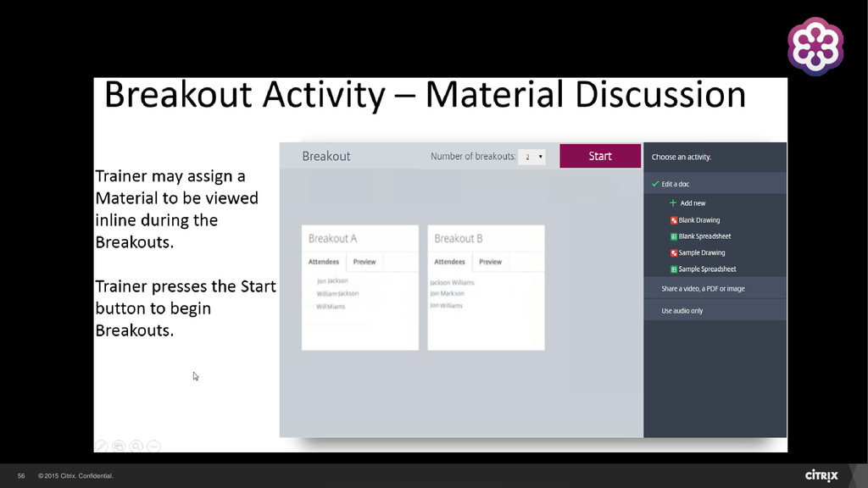
Task: Click the Add new label
Action: tap(693, 203)
